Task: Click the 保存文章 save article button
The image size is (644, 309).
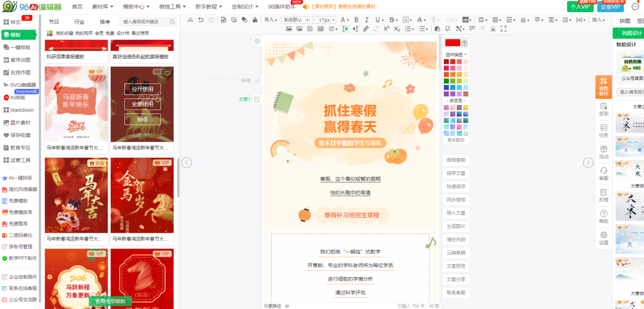Action: pyautogui.click(x=456, y=173)
